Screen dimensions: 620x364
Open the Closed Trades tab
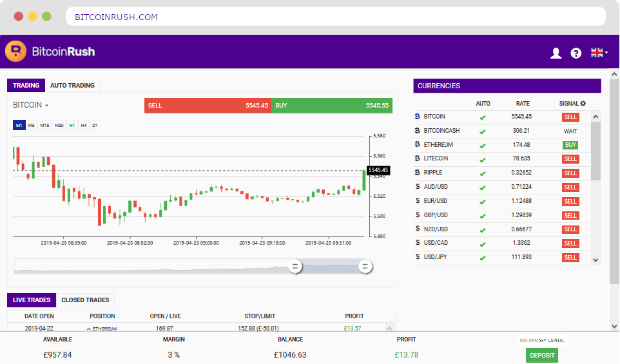85,300
